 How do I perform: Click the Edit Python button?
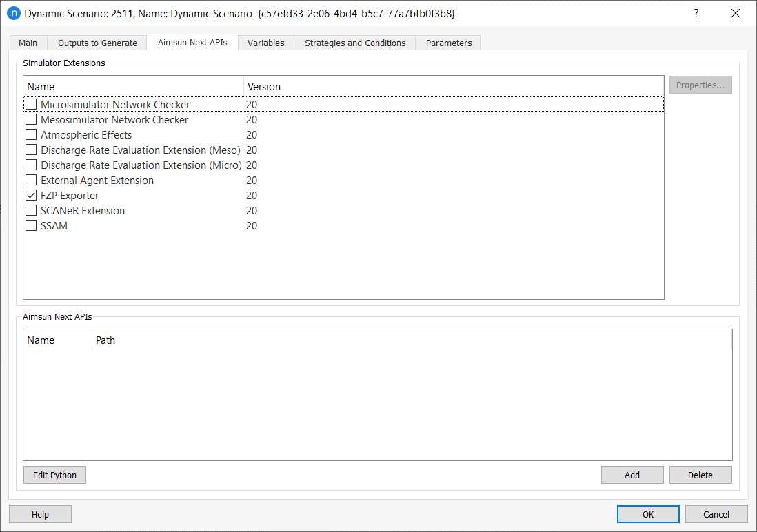[x=54, y=474]
